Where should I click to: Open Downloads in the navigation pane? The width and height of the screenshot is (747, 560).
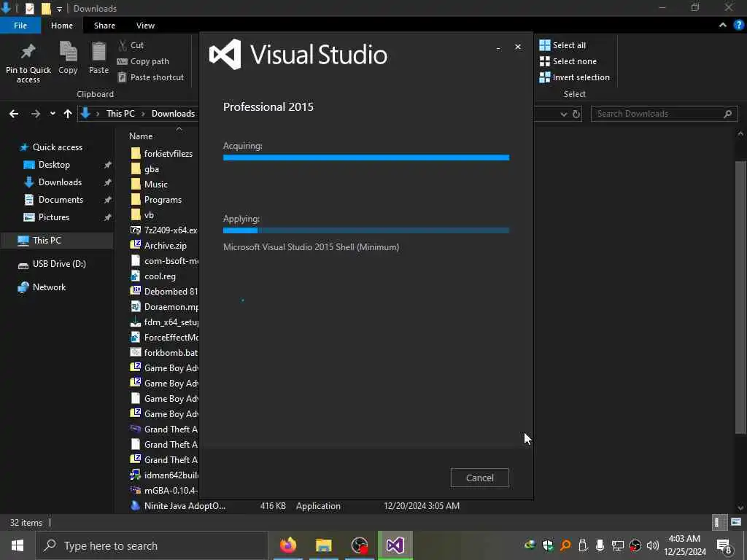tap(60, 182)
